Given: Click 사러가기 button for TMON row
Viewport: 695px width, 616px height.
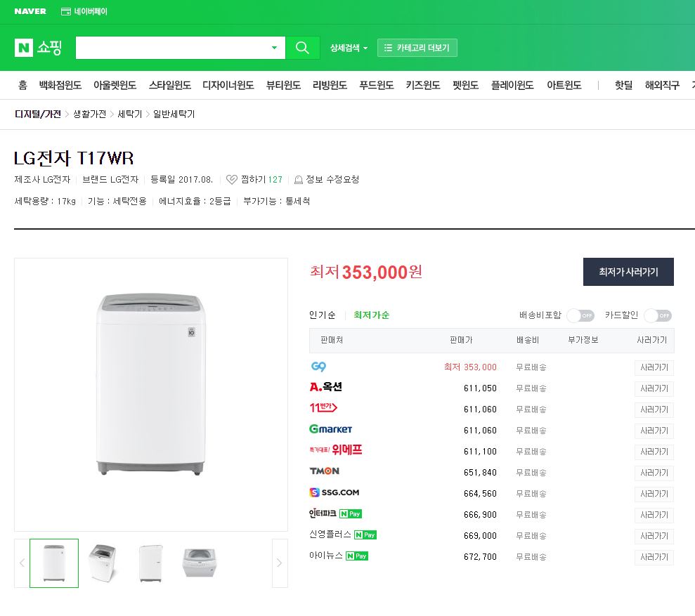Looking at the screenshot, I should tap(654, 473).
